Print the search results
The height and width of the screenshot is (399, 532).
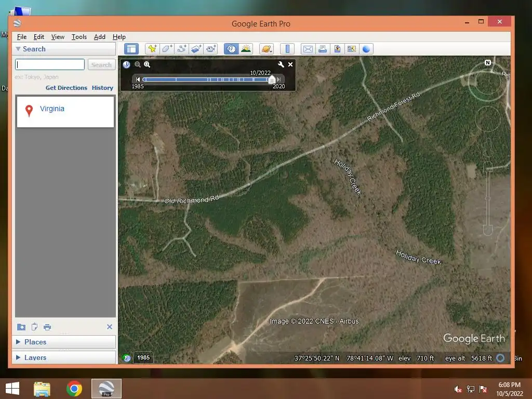pyautogui.click(x=47, y=327)
